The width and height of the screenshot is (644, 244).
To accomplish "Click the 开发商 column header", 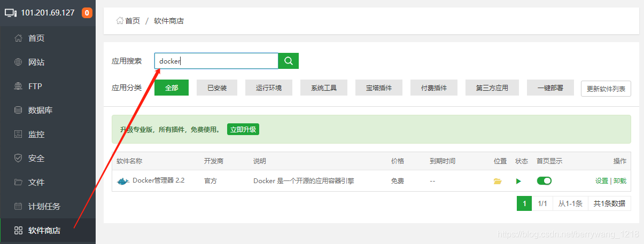I will [214, 161].
